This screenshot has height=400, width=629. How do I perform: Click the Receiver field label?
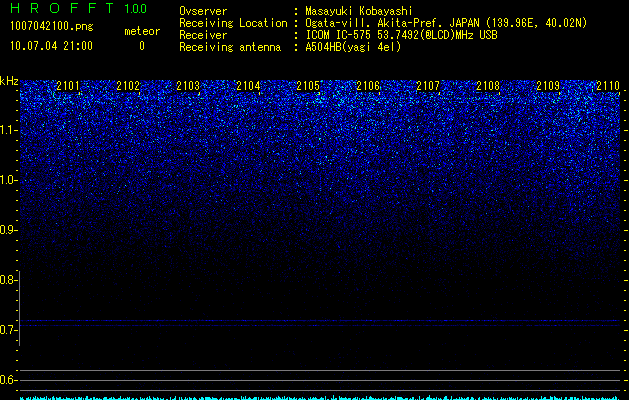tap(203, 35)
